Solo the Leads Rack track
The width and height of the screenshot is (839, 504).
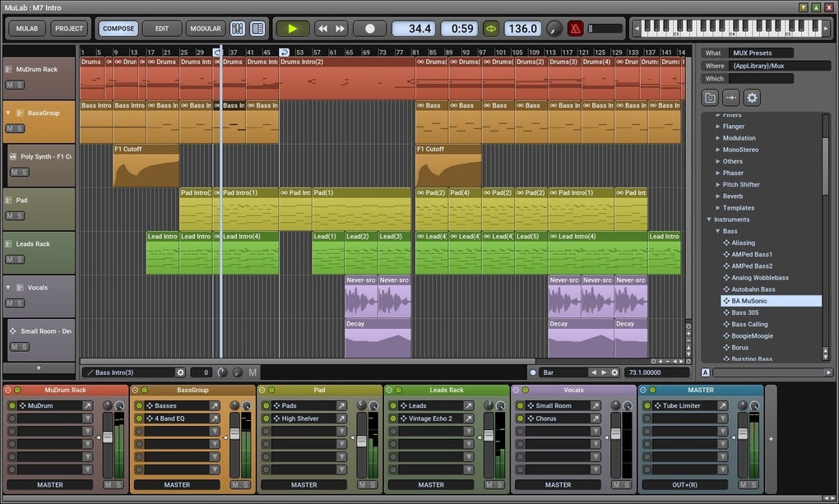(20, 260)
